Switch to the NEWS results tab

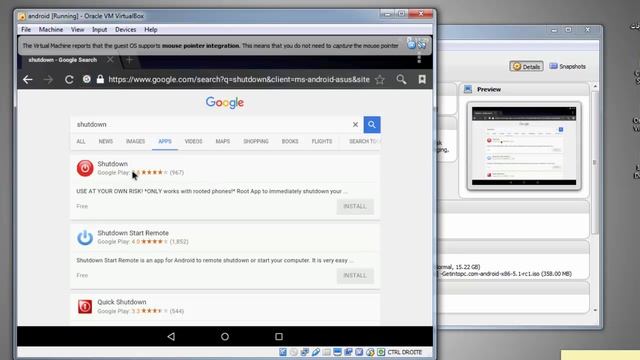click(x=106, y=141)
